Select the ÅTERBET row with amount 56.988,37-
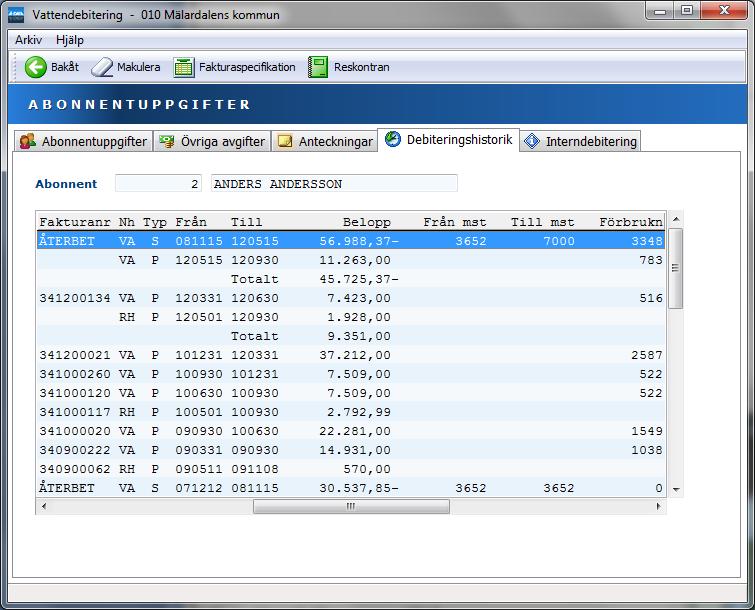This screenshot has width=755, height=610. pyautogui.click(x=351, y=241)
